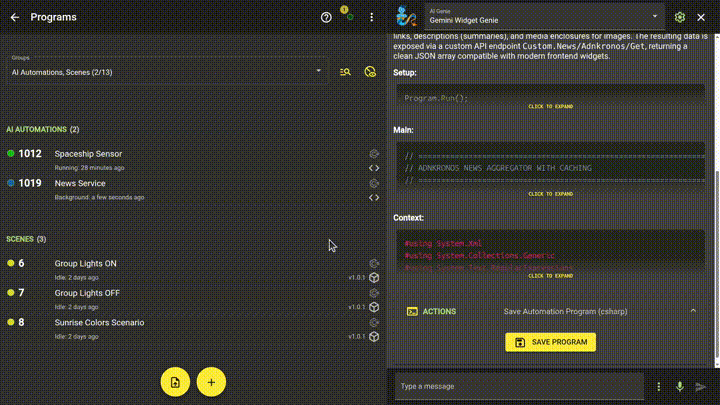720x405 pixels.
Task: Click program number 1019
Action: click(30, 183)
